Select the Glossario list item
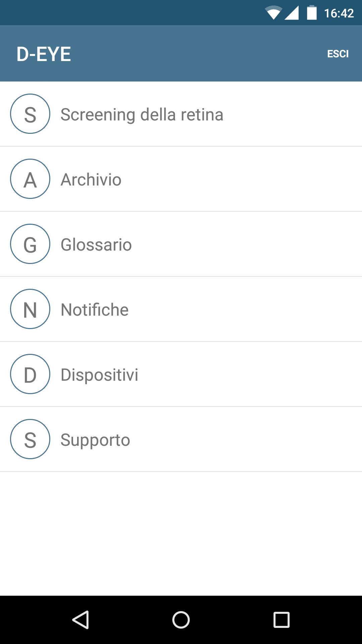 pyautogui.click(x=96, y=245)
